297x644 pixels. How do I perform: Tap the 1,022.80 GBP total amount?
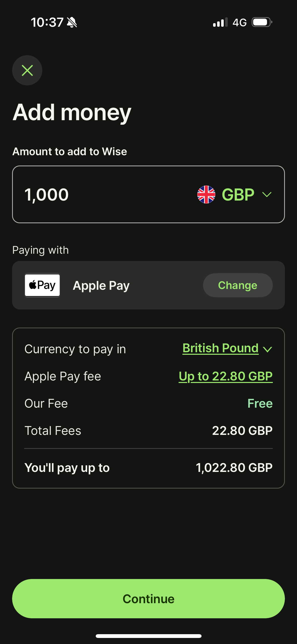click(x=234, y=468)
